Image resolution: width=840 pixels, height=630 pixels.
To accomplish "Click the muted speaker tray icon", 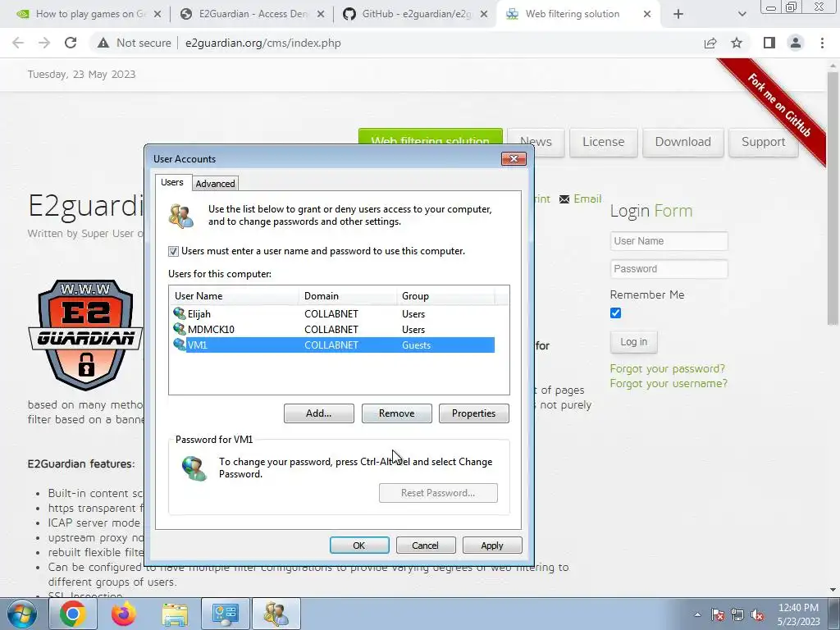I will tap(757, 614).
